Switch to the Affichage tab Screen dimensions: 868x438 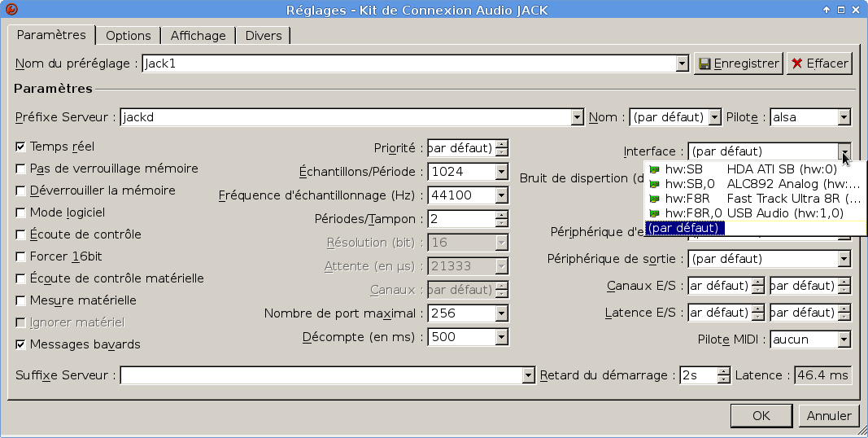point(198,36)
